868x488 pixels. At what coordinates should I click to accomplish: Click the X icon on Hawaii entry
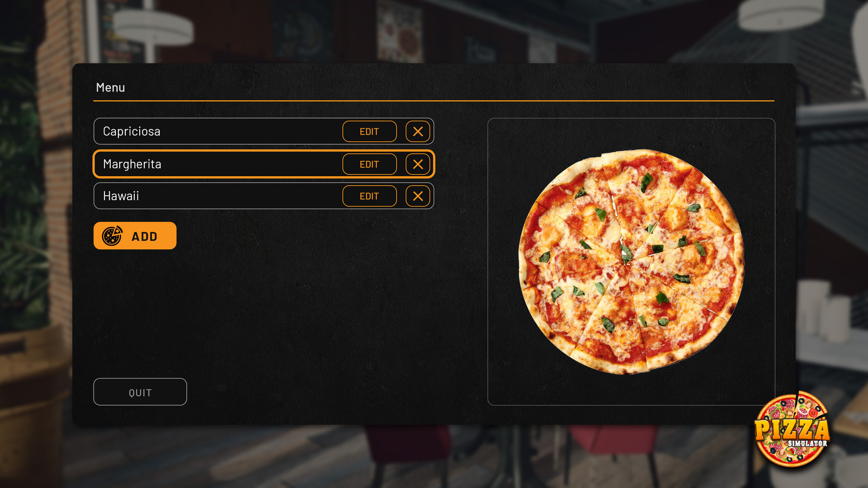click(417, 196)
